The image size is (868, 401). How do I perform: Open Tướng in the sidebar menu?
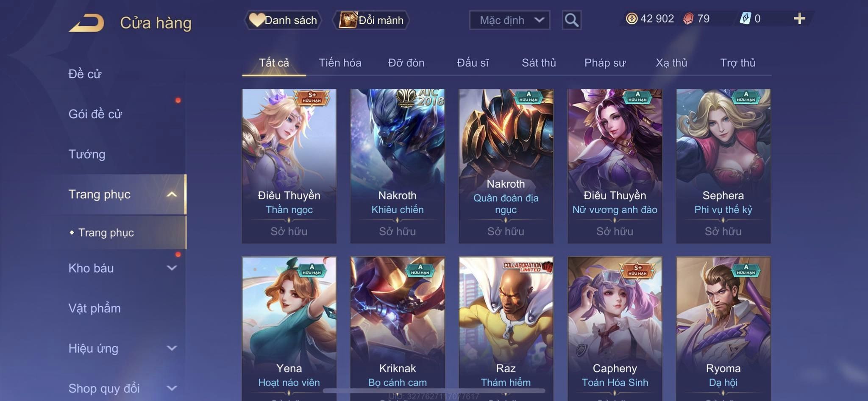[87, 154]
